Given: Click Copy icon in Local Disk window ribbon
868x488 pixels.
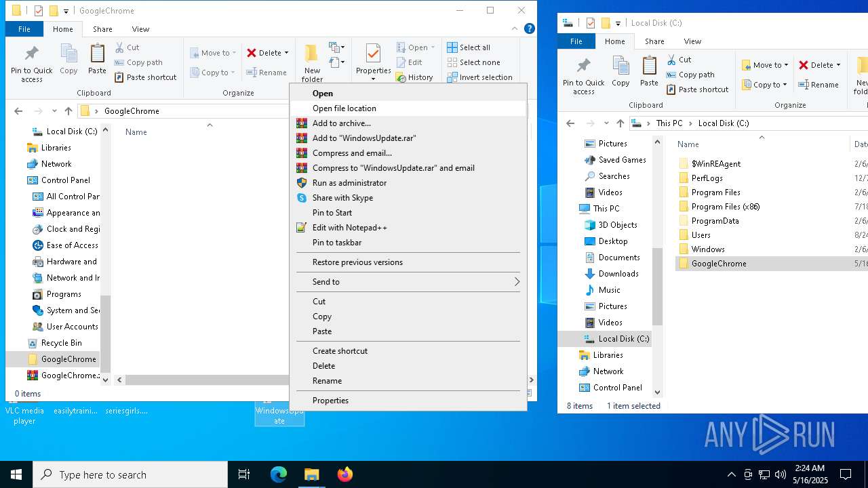Looking at the screenshot, I should [x=620, y=72].
